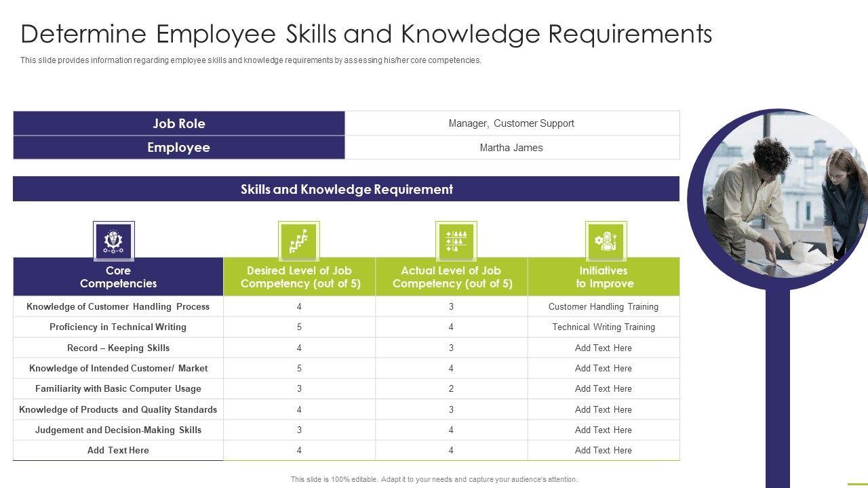Click Judgement and Decision-Making Skills row label

(118, 430)
